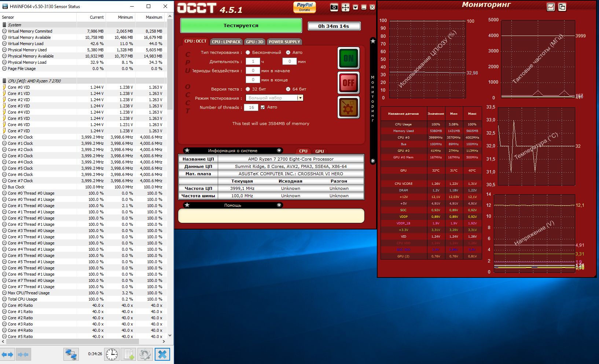Screen dimensions: 599x364
Task: Click the star icon beside Информация о системе
Action: tap(187, 151)
